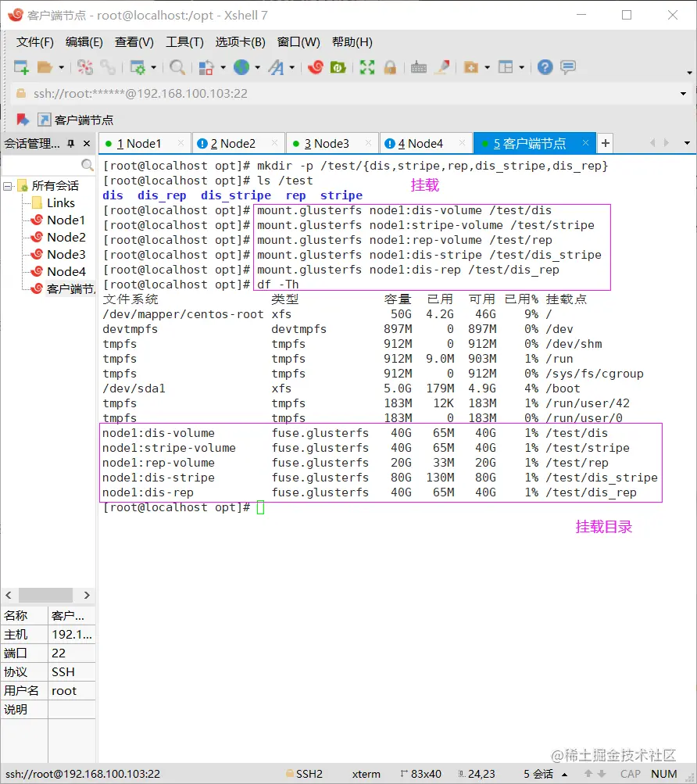This screenshot has height=784, width=697.
Task: Click right arrow of session tree scrollbar
Action: 87,595
